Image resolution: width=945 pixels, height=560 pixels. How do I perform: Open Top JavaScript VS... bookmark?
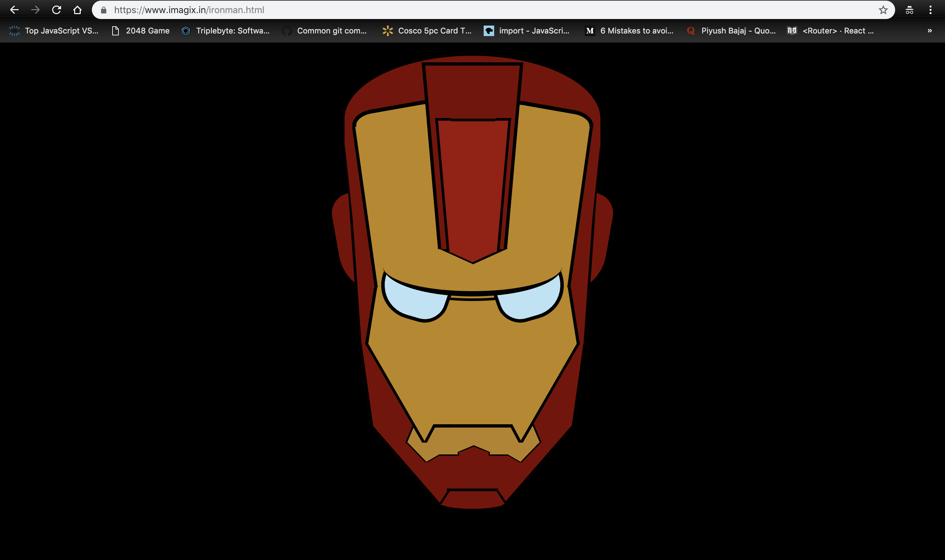(53, 31)
